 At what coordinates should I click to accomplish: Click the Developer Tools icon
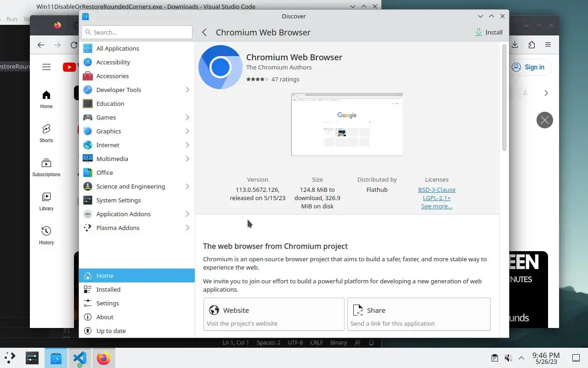point(87,90)
